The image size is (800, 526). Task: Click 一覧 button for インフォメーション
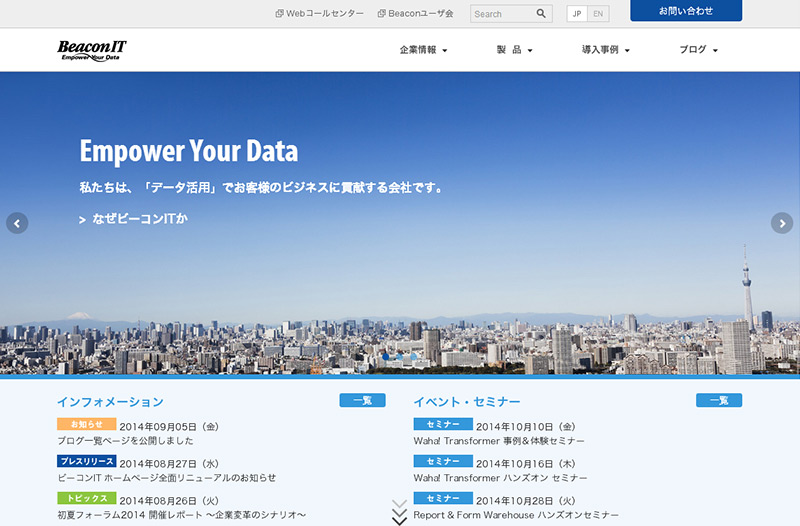coord(362,400)
